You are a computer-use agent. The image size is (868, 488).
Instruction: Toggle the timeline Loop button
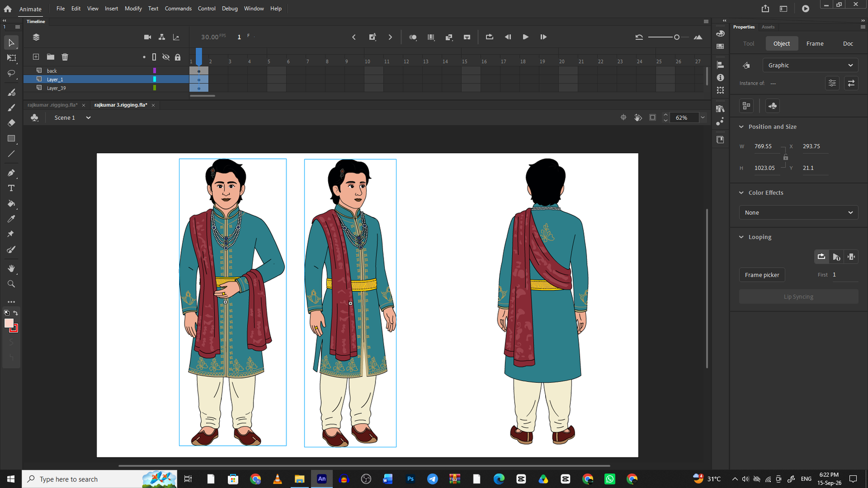point(489,37)
